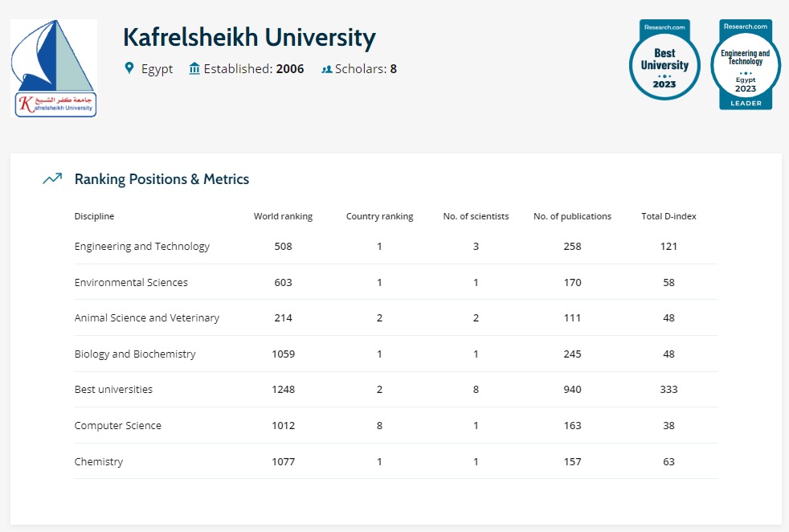The height and width of the screenshot is (532, 789).
Task: Click the Kafrelsheikh University page title
Action: [249, 37]
